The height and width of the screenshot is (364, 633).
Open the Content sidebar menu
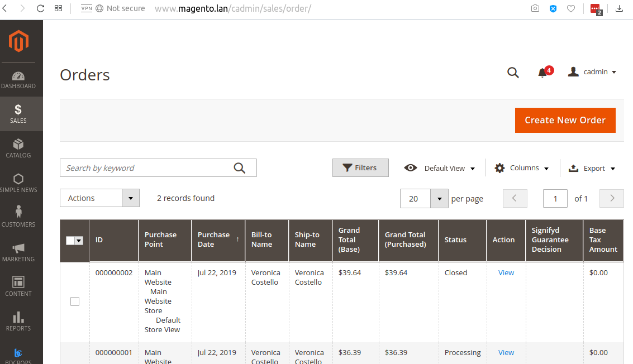pyautogui.click(x=18, y=286)
